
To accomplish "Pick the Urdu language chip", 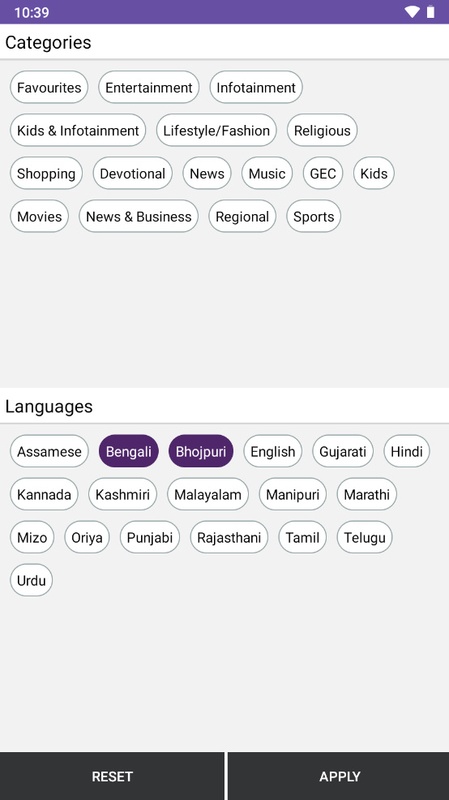I will 31,580.
